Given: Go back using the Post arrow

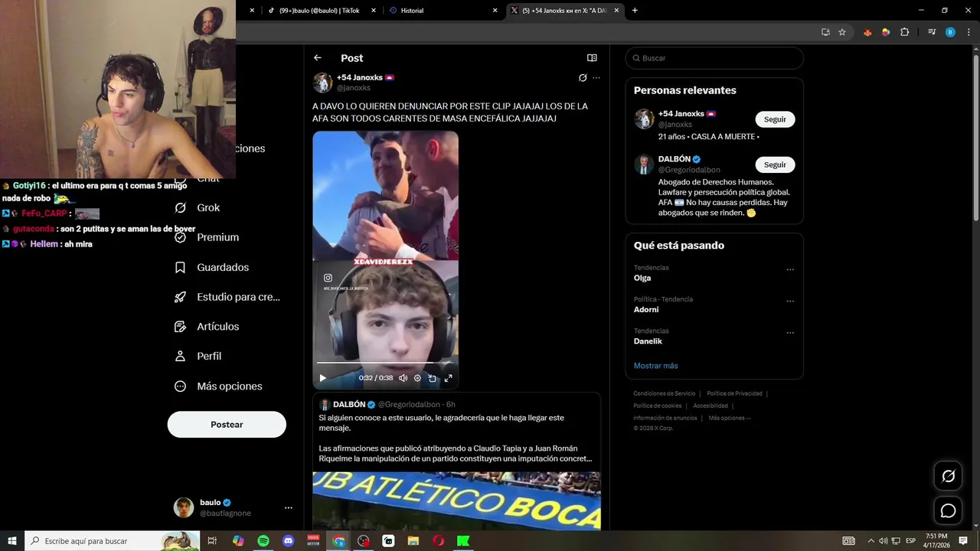Looking at the screenshot, I should click(317, 58).
